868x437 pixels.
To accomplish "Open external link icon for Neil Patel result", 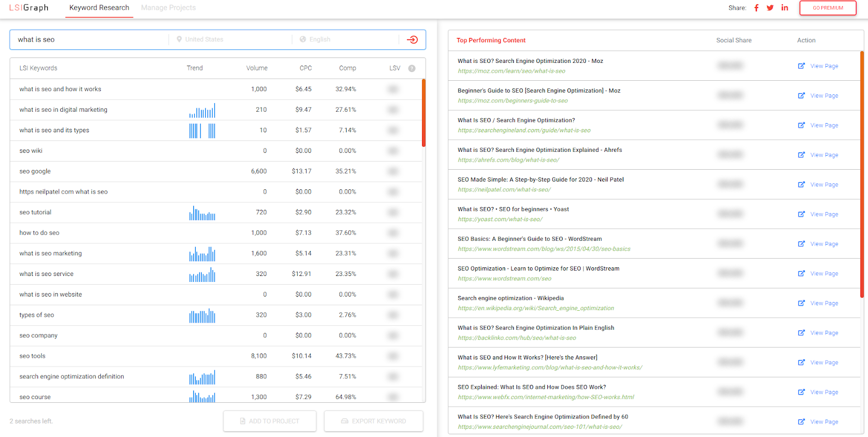I will click(801, 184).
